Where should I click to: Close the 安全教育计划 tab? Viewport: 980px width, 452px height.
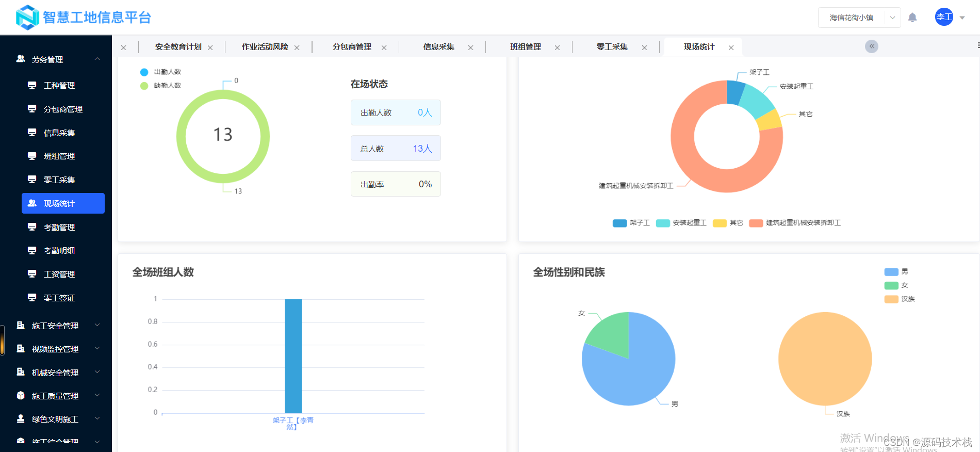pyautogui.click(x=210, y=47)
